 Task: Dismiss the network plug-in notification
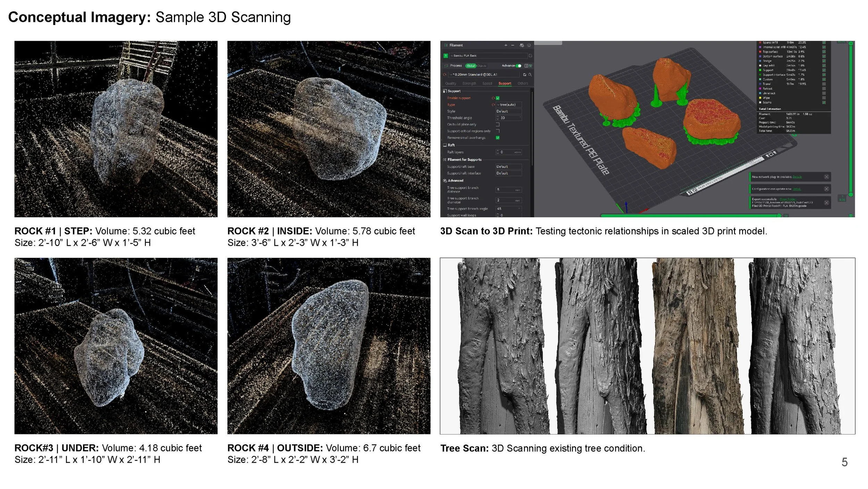826,177
